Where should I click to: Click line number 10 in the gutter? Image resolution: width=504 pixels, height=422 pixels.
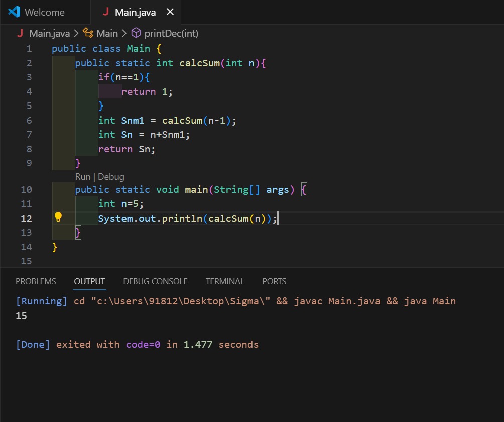pos(27,189)
